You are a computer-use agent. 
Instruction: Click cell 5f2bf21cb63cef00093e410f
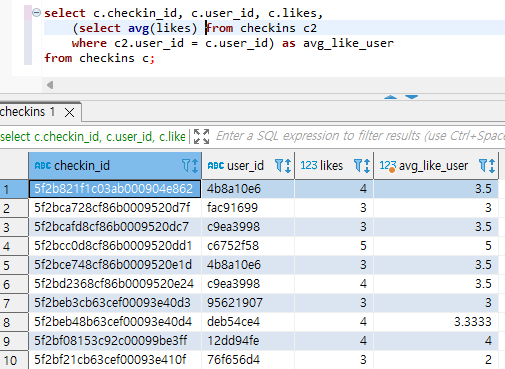pos(115,360)
